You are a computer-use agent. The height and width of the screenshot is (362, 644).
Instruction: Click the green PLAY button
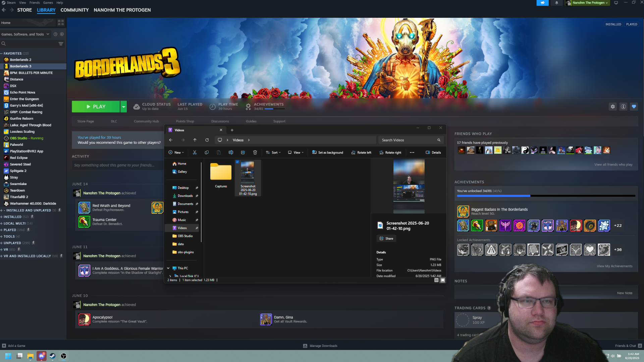coord(96,107)
